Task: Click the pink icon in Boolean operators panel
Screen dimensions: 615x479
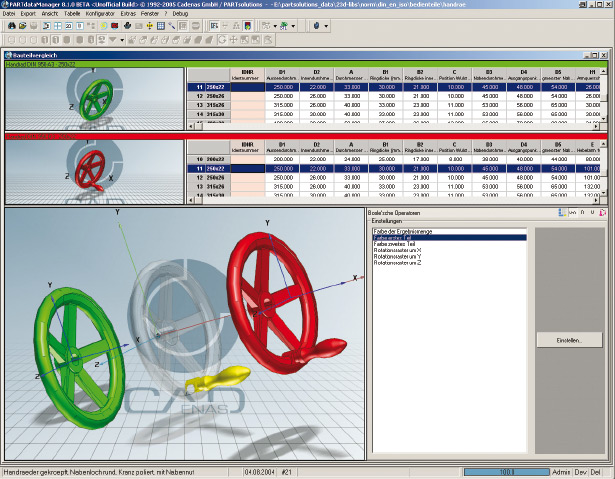Action: [602, 212]
